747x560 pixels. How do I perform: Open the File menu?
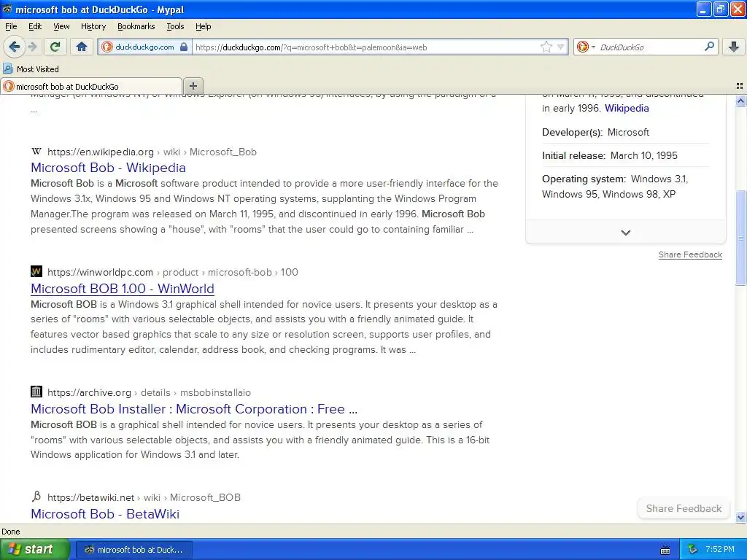(x=11, y=26)
